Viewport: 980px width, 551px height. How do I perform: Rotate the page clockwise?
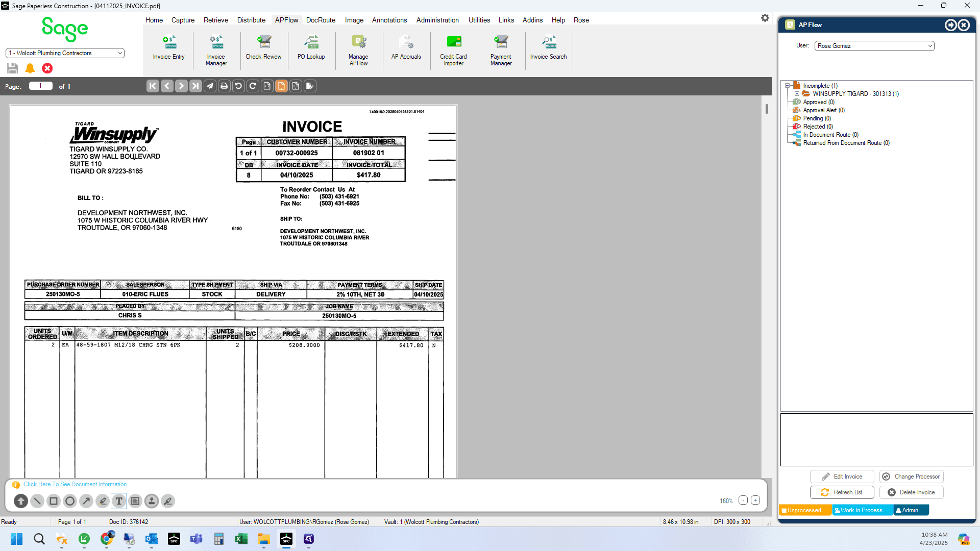point(253,86)
